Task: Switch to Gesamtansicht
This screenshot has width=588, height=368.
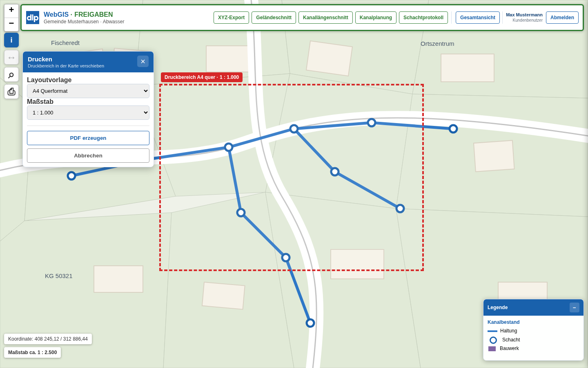Action: [x=478, y=18]
